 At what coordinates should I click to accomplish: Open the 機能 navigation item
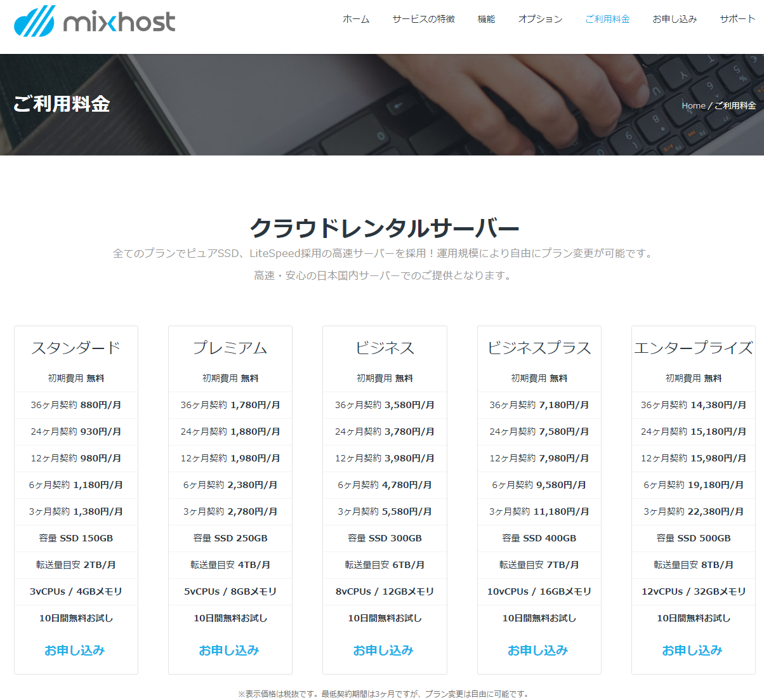[486, 19]
